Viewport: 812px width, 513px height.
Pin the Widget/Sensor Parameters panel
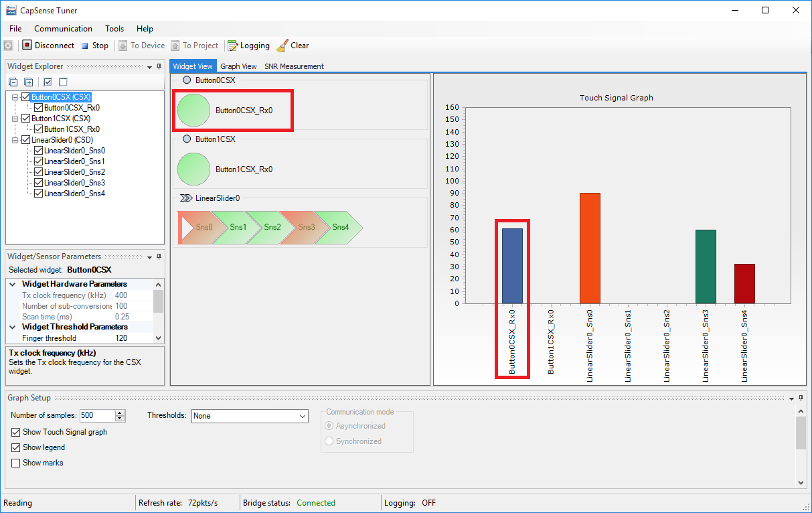pos(159,256)
